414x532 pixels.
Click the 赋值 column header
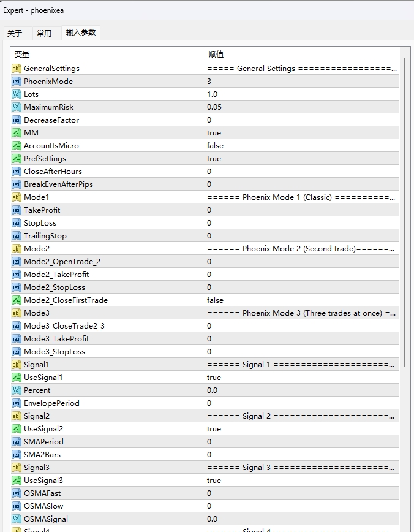pos(302,55)
